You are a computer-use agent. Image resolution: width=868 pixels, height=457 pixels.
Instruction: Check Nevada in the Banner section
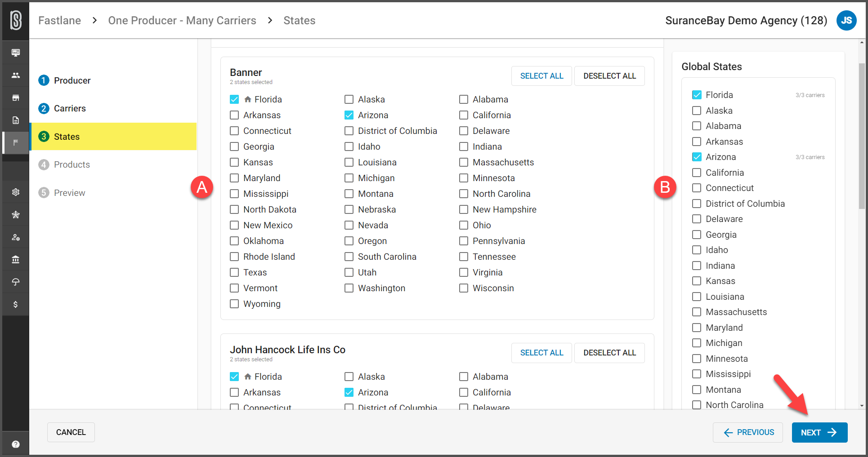349,225
